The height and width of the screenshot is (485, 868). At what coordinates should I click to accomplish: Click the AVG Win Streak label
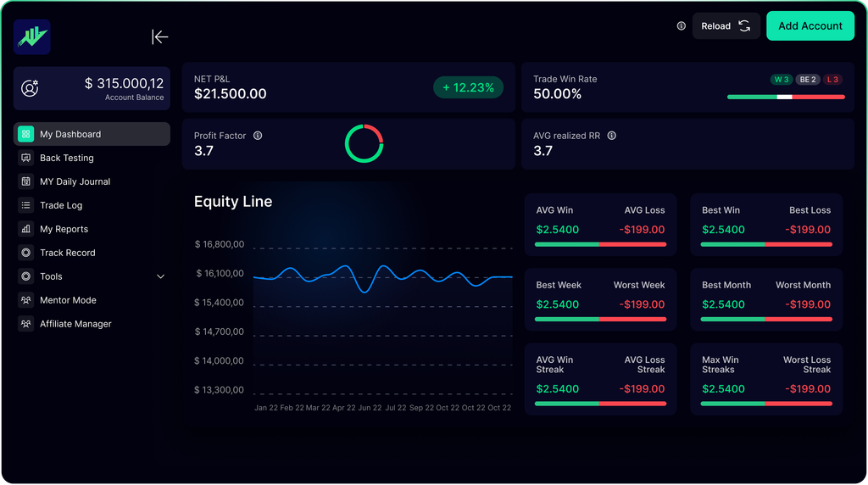click(554, 365)
